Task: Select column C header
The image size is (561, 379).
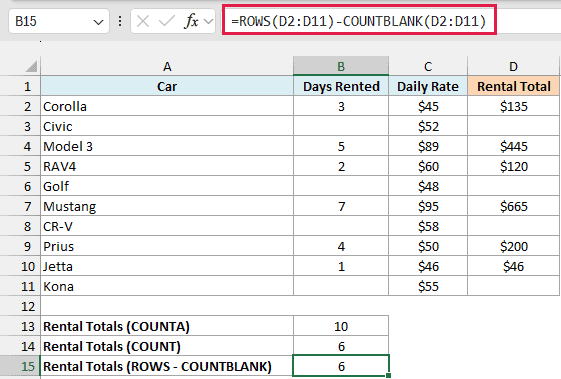Action: pyautogui.click(x=428, y=66)
